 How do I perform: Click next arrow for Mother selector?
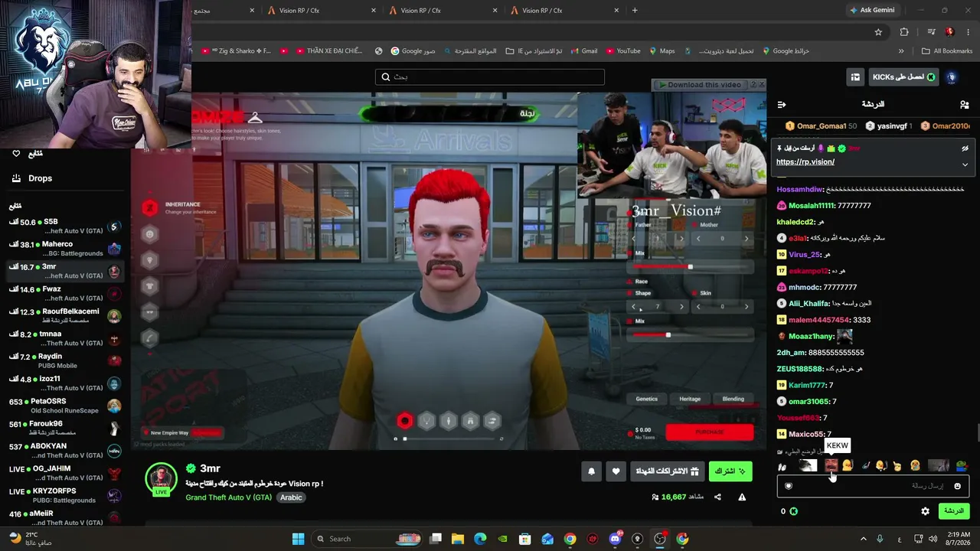(746, 239)
